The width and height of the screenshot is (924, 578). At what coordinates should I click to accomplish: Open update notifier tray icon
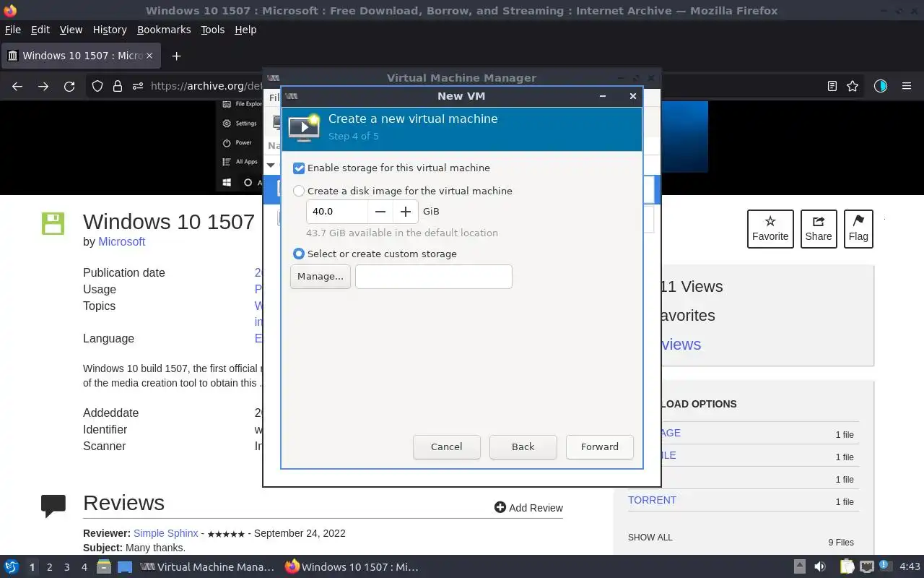885,566
